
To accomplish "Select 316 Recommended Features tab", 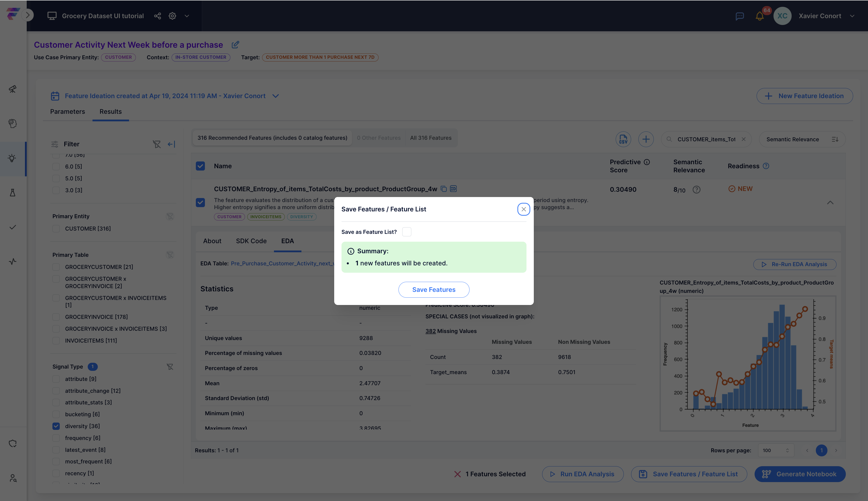I will click(272, 138).
